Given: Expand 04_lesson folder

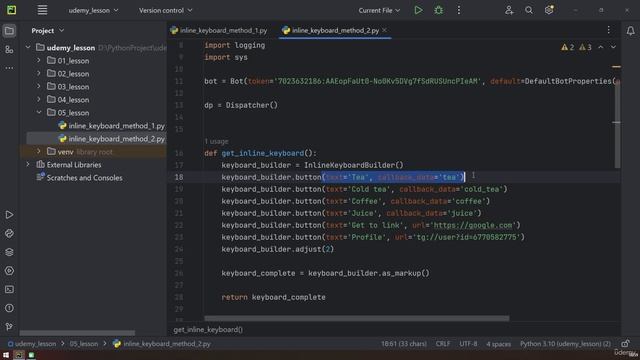Looking at the screenshot, I should point(39,99).
